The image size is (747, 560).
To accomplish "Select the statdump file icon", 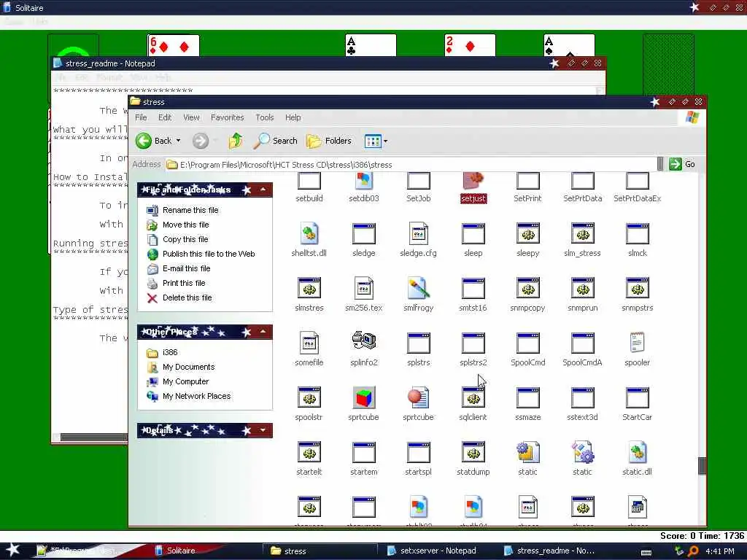I will pyautogui.click(x=473, y=452).
